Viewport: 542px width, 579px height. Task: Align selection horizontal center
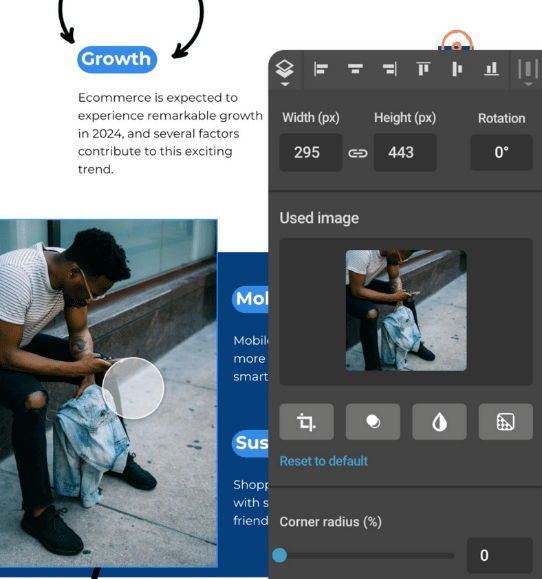click(x=355, y=69)
